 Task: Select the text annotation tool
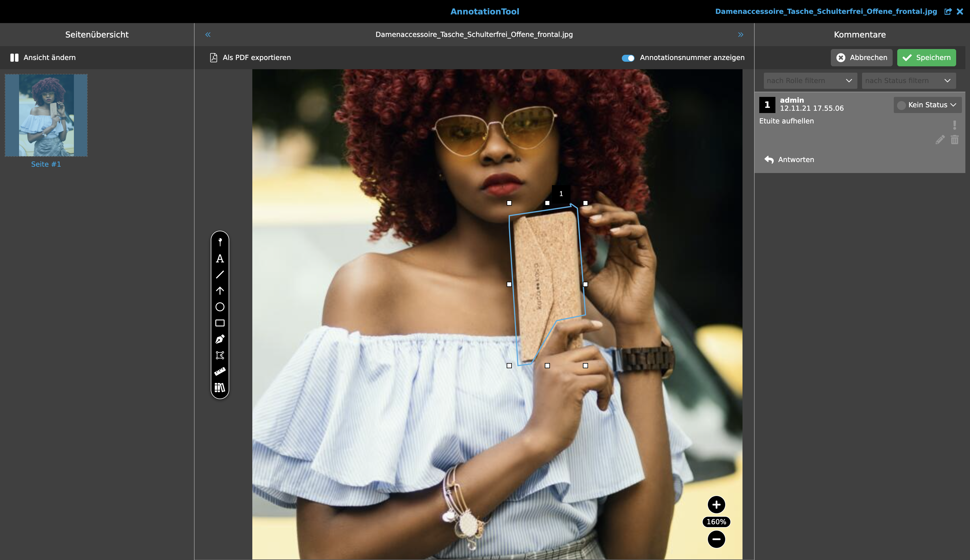220,259
